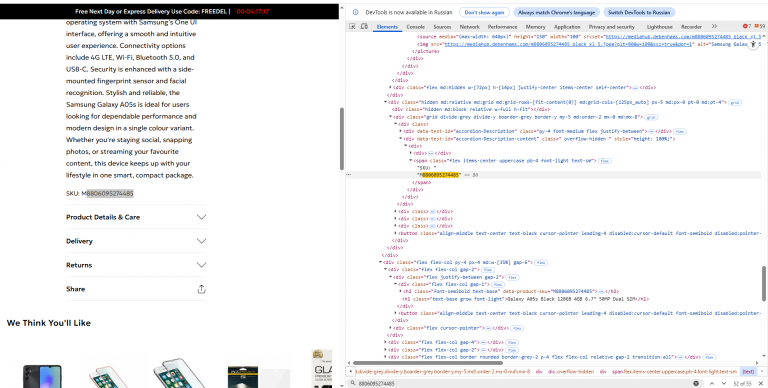Collapse the uppercase span element node
Image resolution: width=768 pixels, height=388 pixels.
(x=410, y=161)
